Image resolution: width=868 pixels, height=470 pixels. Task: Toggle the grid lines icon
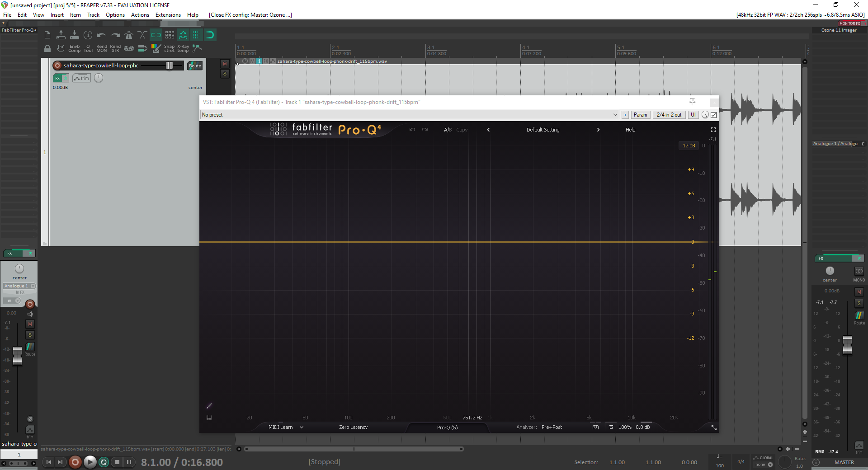click(x=197, y=35)
